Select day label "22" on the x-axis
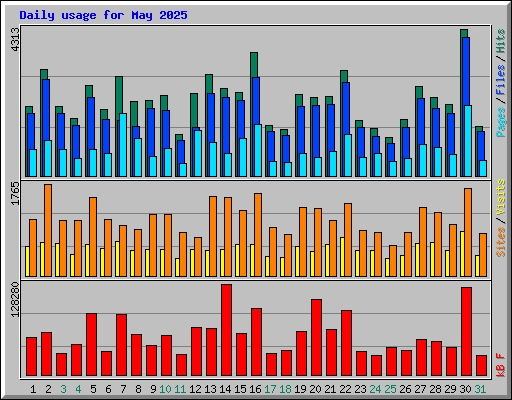This screenshot has height=400, width=512. point(345,389)
